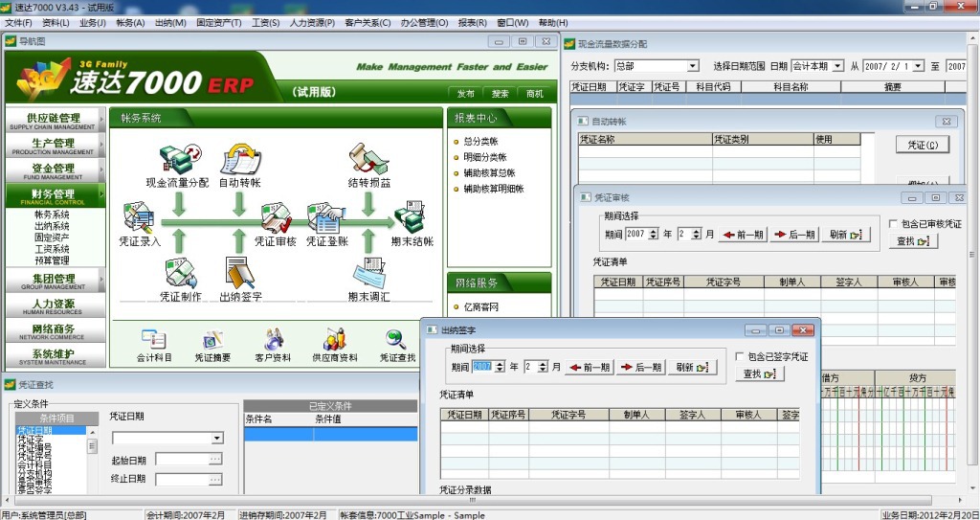The image size is (980, 520).
Task: Click 后一期 in 凭证审核 window
Action: (x=794, y=235)
